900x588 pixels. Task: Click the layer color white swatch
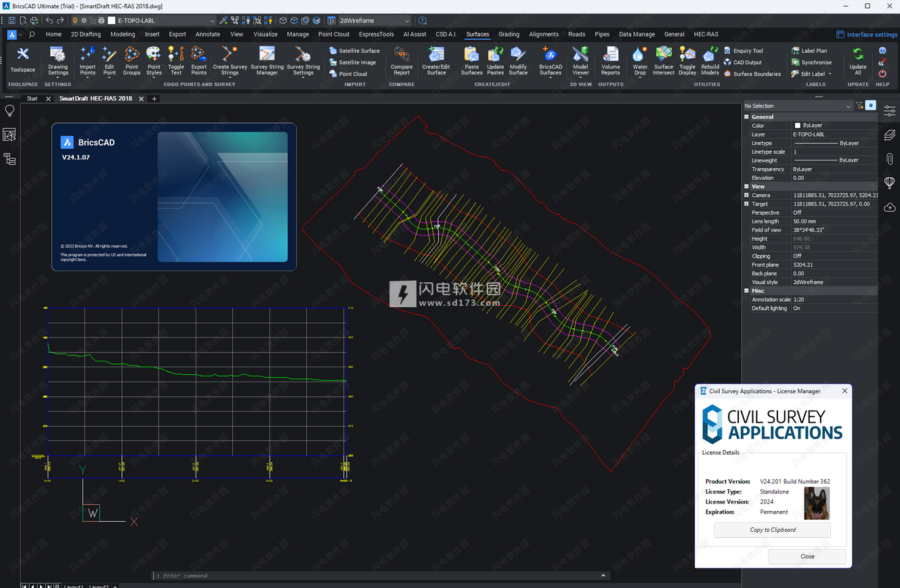(x=112, y=20)
